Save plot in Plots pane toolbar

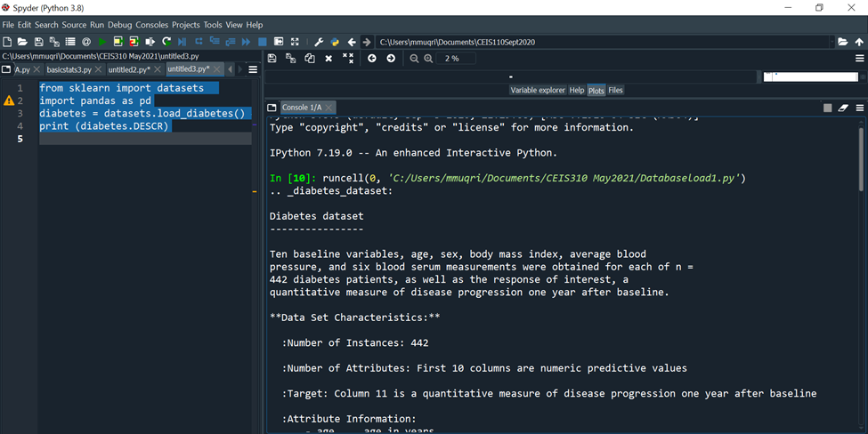272,58
